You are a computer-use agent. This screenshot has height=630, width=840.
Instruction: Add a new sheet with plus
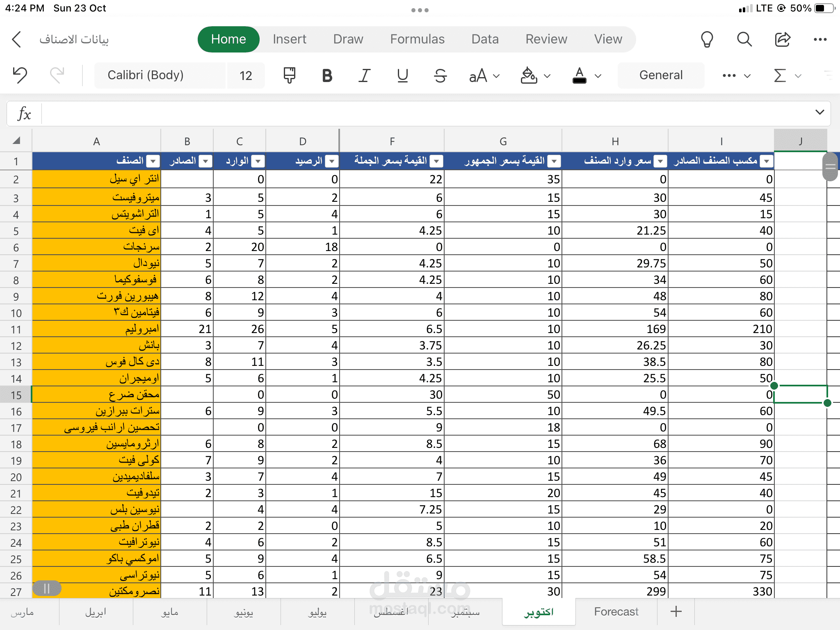pos(676,612)
